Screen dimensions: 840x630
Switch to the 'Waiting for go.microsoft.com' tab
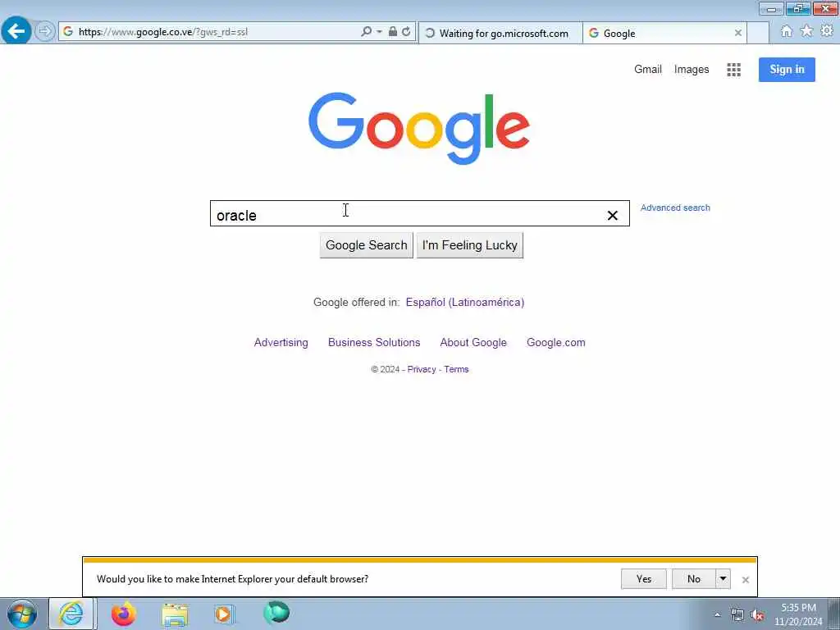tap(500, 33)
